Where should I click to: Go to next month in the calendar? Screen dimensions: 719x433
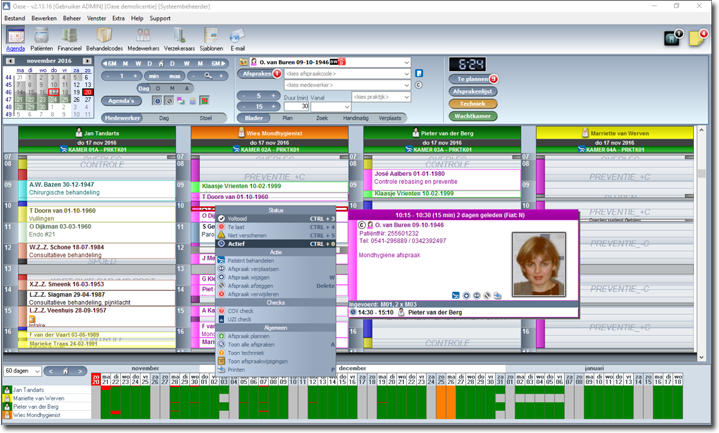(87, 61)
